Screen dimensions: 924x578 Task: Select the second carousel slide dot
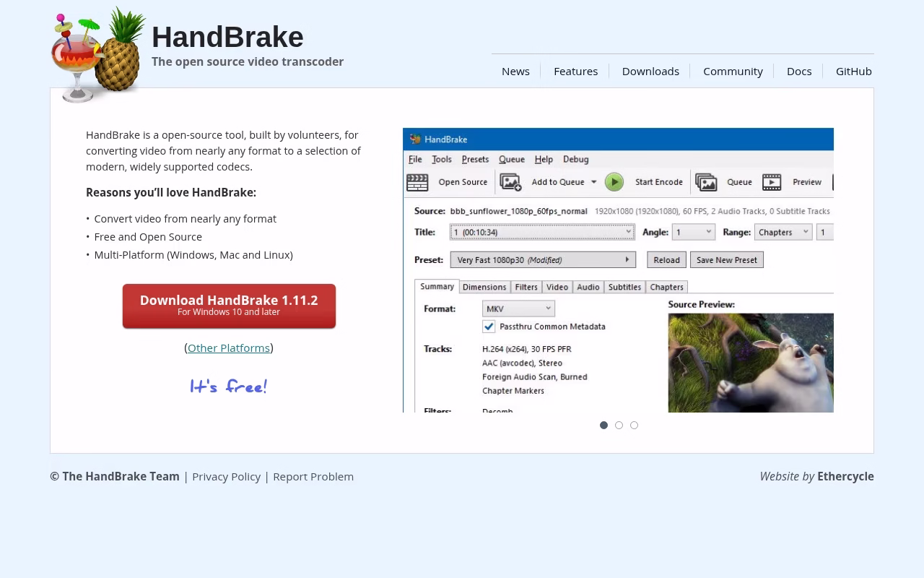[x=619, y=425]
